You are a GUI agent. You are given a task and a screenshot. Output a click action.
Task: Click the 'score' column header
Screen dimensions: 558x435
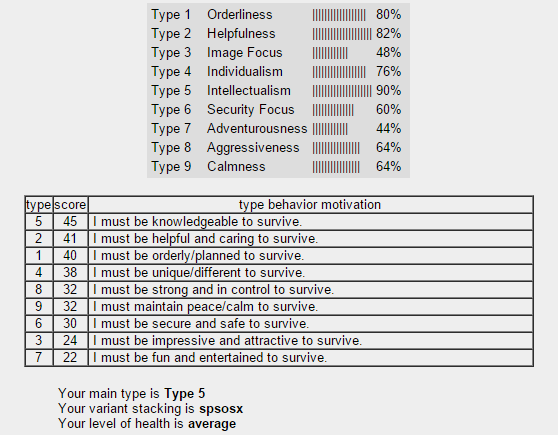(70, 205)
